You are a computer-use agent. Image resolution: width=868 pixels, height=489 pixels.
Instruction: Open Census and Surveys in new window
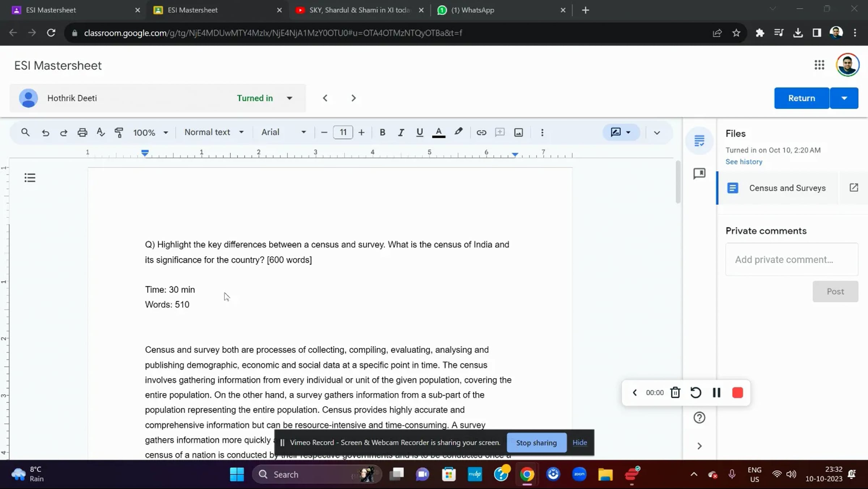[x=854, y=187]
